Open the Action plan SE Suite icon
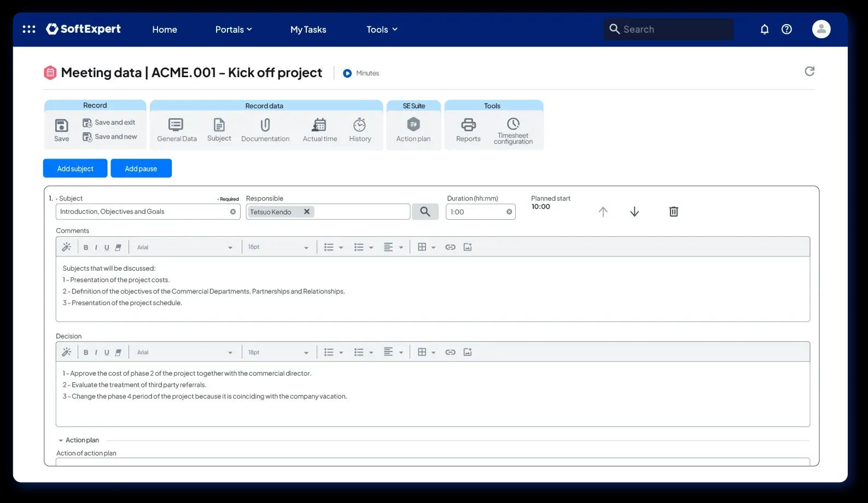 413,125
